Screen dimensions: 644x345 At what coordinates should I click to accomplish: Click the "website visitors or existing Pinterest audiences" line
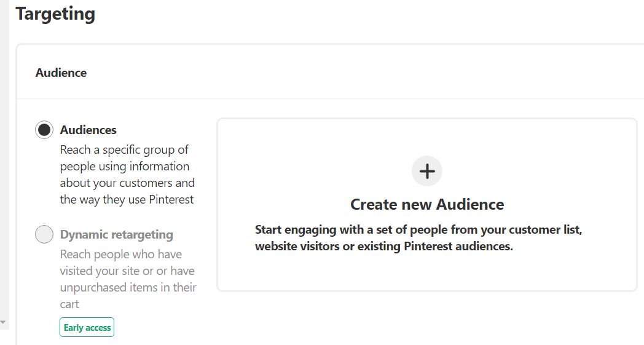383,247
